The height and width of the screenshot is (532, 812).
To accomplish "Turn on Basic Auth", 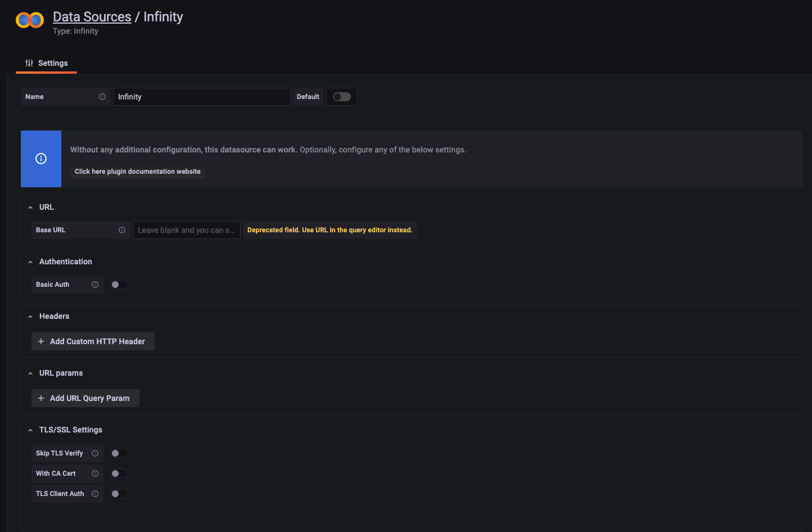I will point(119,284).
